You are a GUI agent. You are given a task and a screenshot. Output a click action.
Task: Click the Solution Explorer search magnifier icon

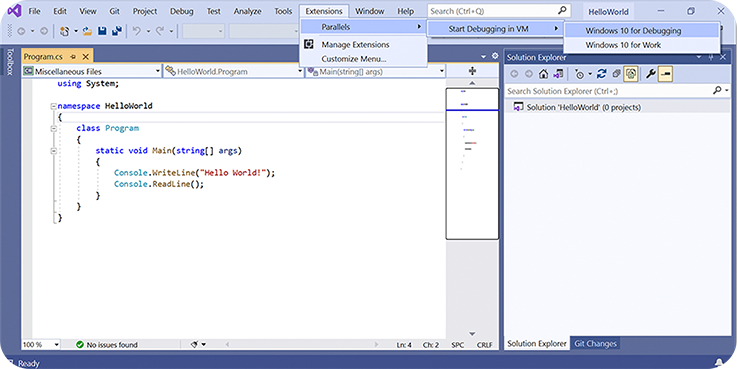(x=717, y=91)
